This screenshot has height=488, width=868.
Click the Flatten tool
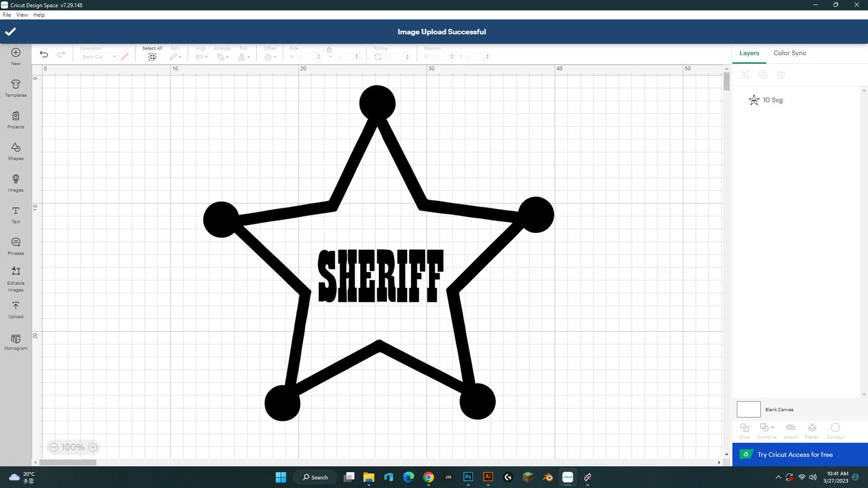tap(812, 430)
